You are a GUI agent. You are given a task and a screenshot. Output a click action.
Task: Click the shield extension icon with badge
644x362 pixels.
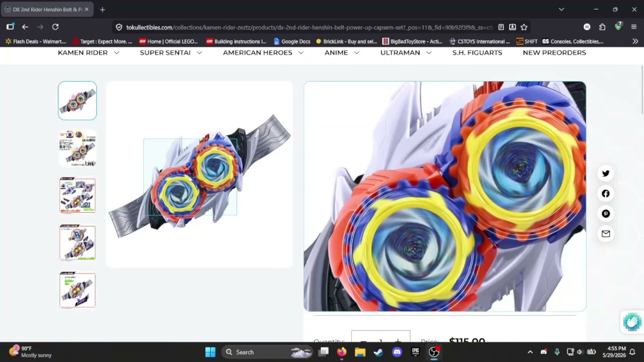click(618, 27)
